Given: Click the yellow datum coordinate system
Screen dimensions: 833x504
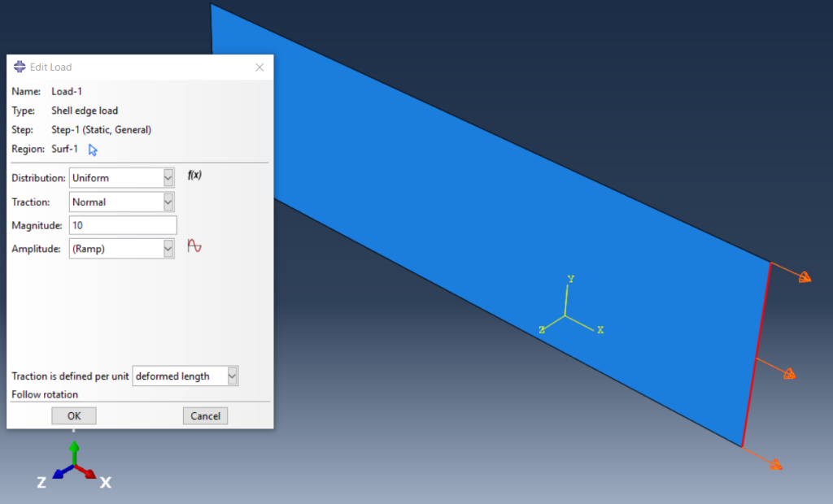Looking at the screenshot, I should click(x=567, y=313).
